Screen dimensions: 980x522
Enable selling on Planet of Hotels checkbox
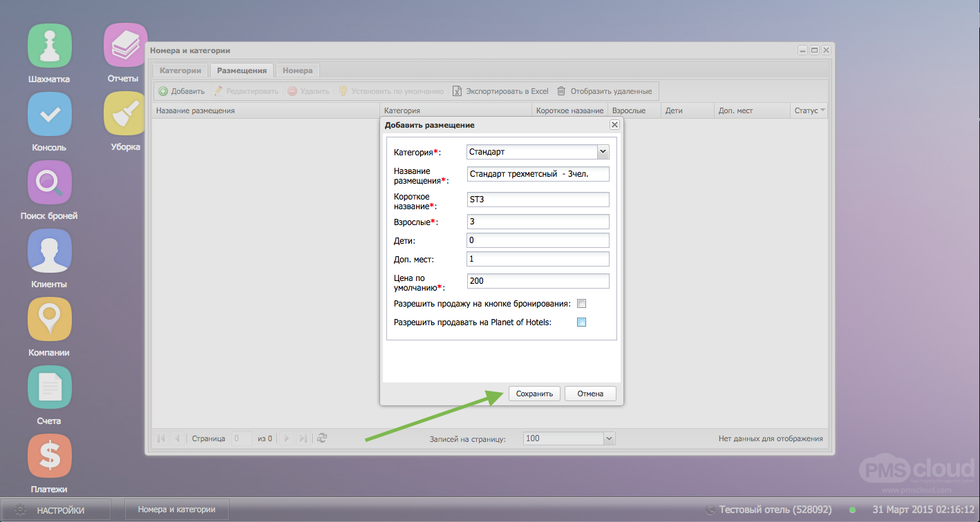[x=581, y=322]
